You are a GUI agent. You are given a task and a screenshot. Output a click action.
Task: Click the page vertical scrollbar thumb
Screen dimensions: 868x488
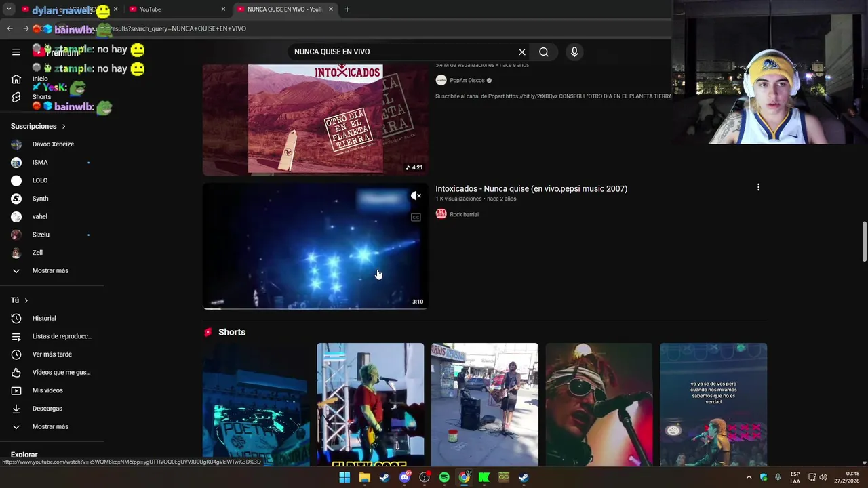[x=864, y=241]
